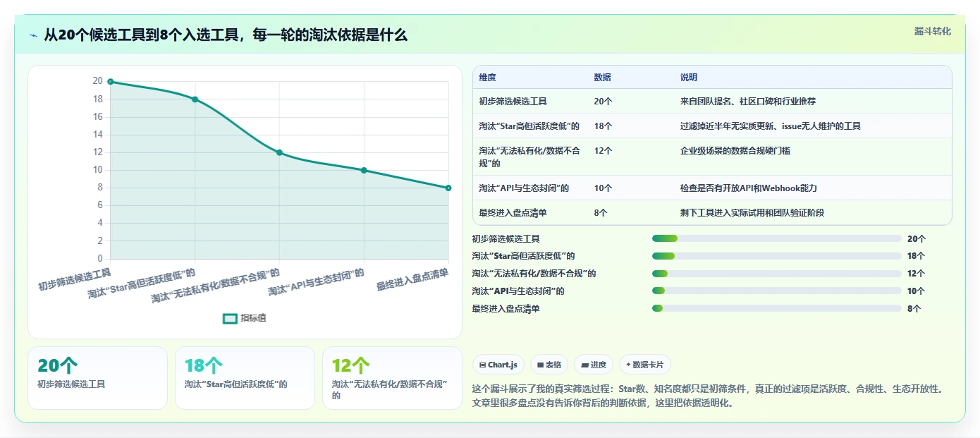Viewport: 980px width, 438px height.
Task: Select the Chart.js tag button
Action: (x=498, y=365)
